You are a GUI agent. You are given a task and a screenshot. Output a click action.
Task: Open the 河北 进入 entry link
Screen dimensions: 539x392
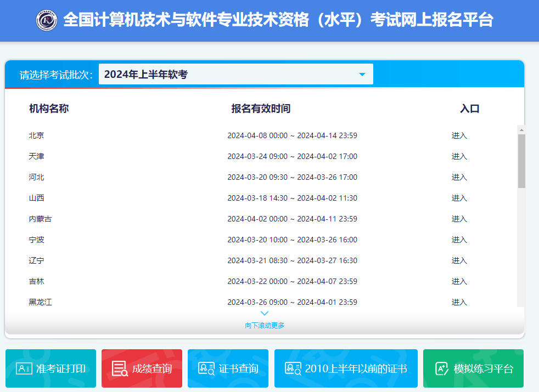point(459,177)
